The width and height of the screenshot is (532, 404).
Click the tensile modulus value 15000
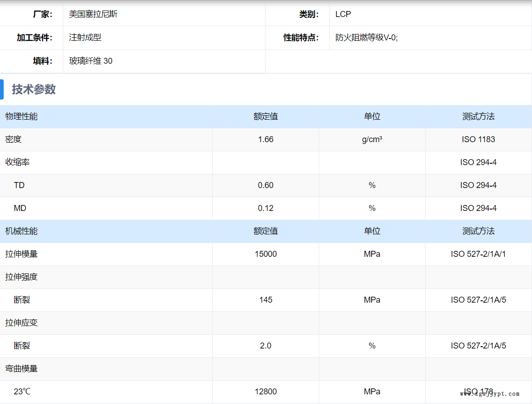266,254
